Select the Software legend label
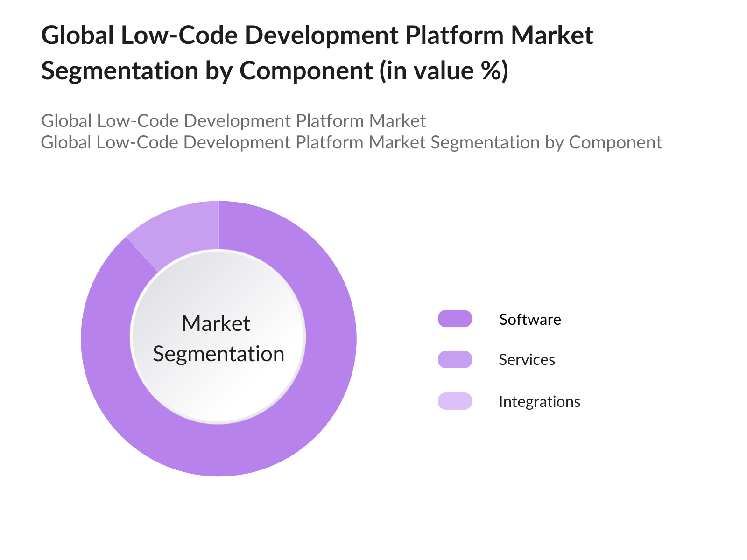Screen dimensions: 747x560 (530, 320)
